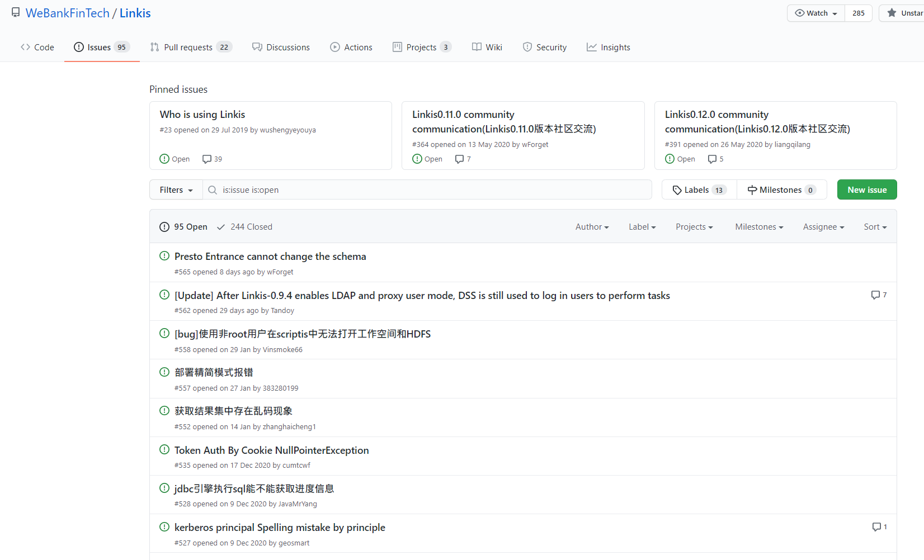Click comment bubble icon on kerberos principal issue
The height and width of the screenshot is (560, 924).
tap(876, 527)
